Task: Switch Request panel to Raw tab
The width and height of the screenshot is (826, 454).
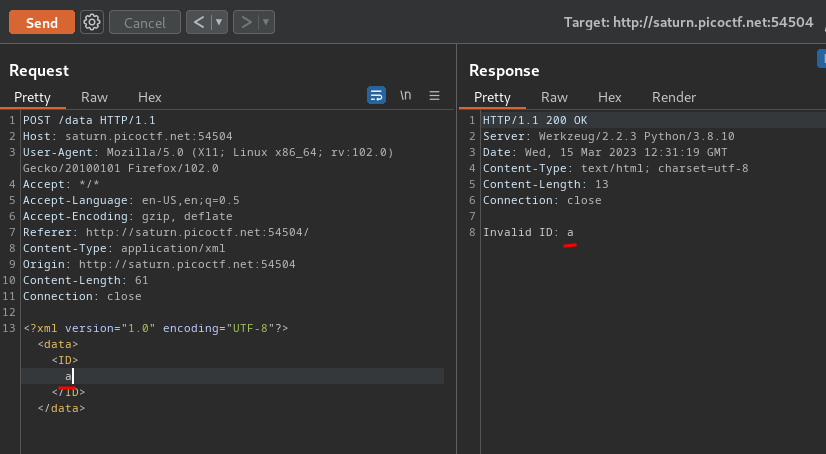Action: [x=94, y=97]
